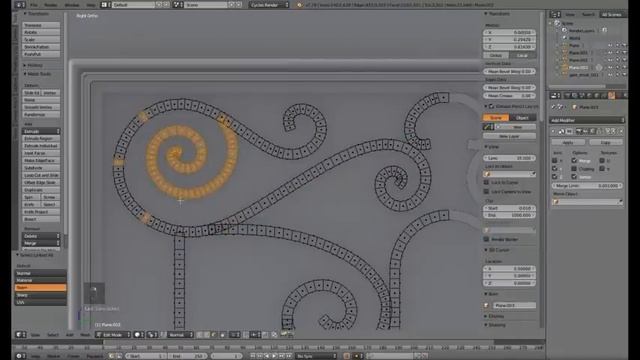The image size is (640, 360).
Task: Open the Mesh menu in 3D view header
Action: (85, 335)
